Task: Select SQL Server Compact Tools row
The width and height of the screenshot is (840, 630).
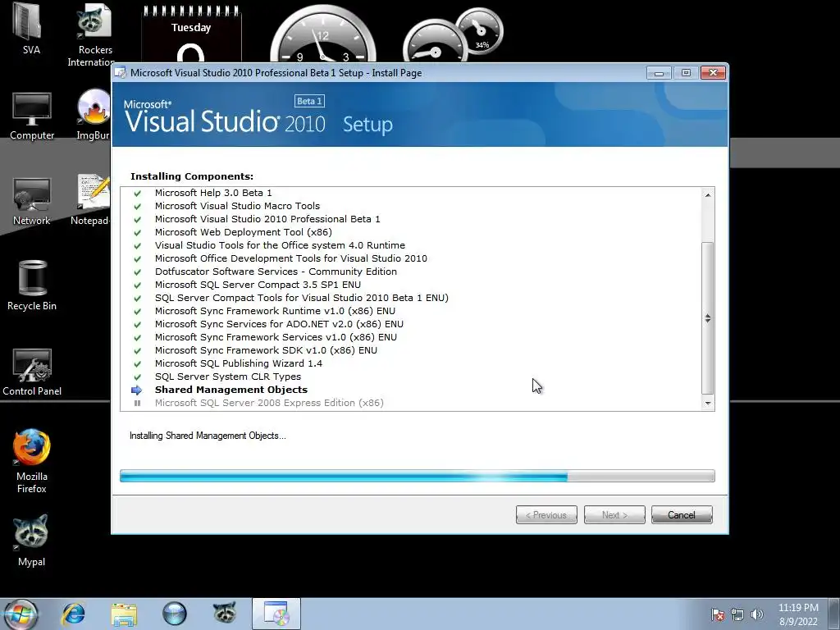Action: [x=302, y=298]
